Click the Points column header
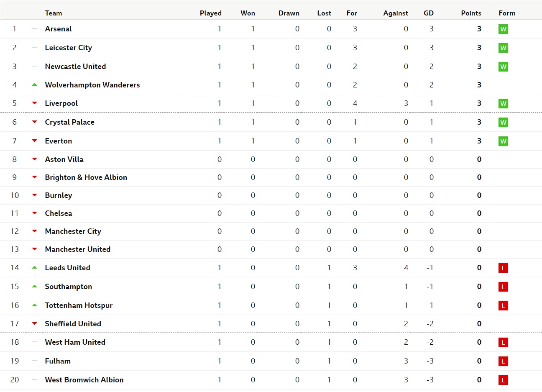The width and height of the screenshot is (542, 392). 471,13
